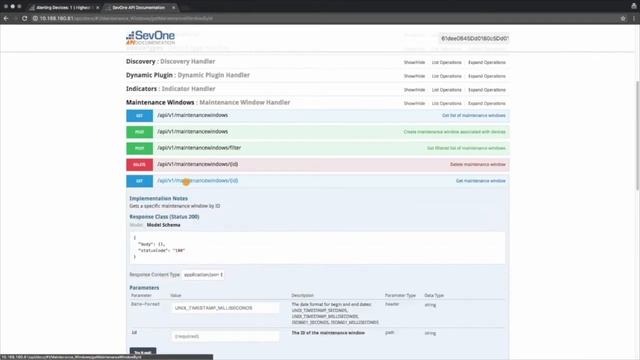Open the POST /api/v1/maintenancewindows path link
The width and height of the screenshot is (640, 360).
pos(193,132)
